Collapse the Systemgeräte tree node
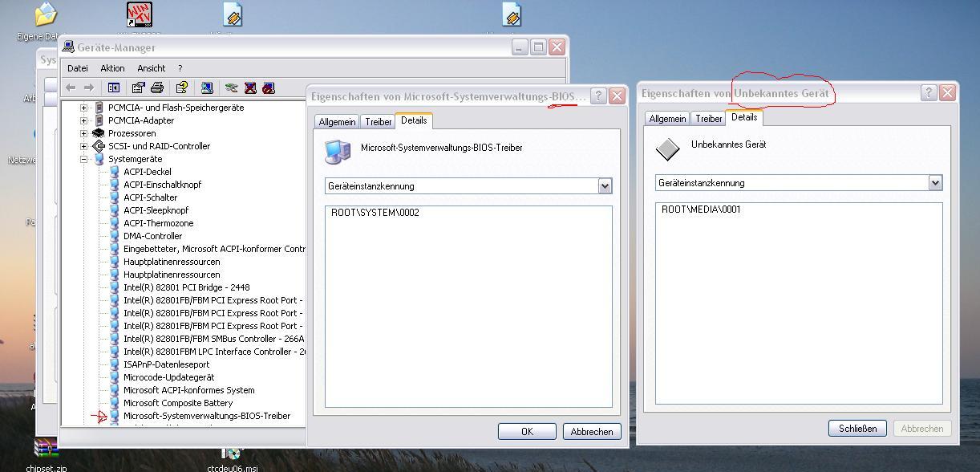The image size is (980, 472). [x=83, y=159]
